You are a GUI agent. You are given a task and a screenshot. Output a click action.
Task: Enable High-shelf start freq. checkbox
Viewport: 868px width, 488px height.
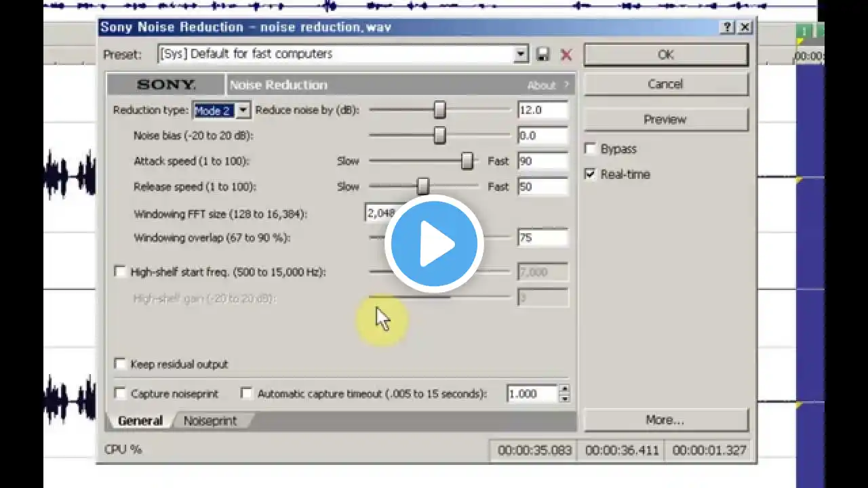tap(120, 272)
